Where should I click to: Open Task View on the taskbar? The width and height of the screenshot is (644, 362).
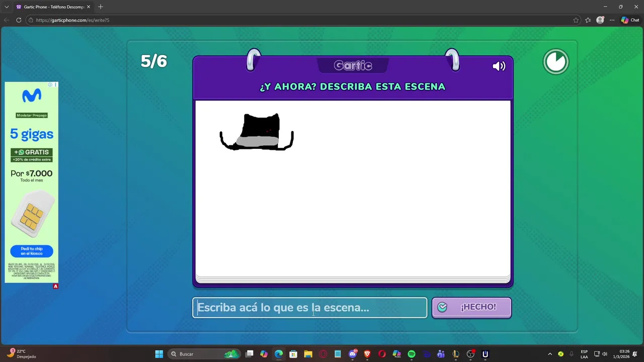pos(249,354)
